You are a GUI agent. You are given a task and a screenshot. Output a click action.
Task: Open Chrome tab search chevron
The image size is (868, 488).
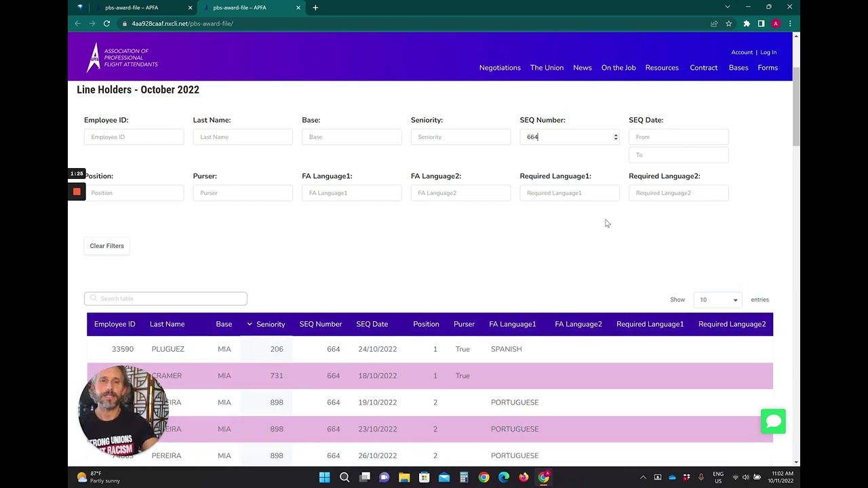(x=727, y=7)
